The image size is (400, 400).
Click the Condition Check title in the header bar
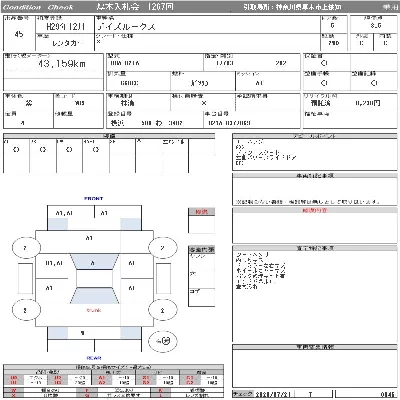[x=38, y=7]
